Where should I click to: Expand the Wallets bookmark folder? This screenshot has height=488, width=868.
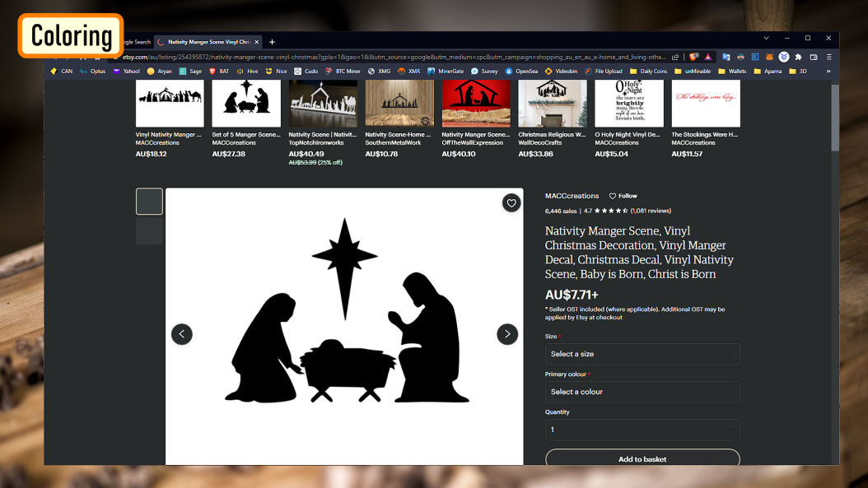pos(732,72)
